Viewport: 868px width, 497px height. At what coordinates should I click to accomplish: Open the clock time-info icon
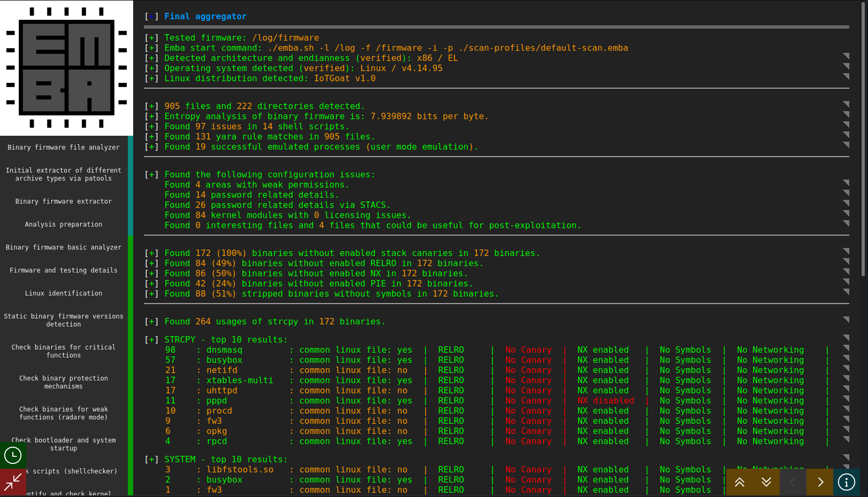(x=13, y=455)
